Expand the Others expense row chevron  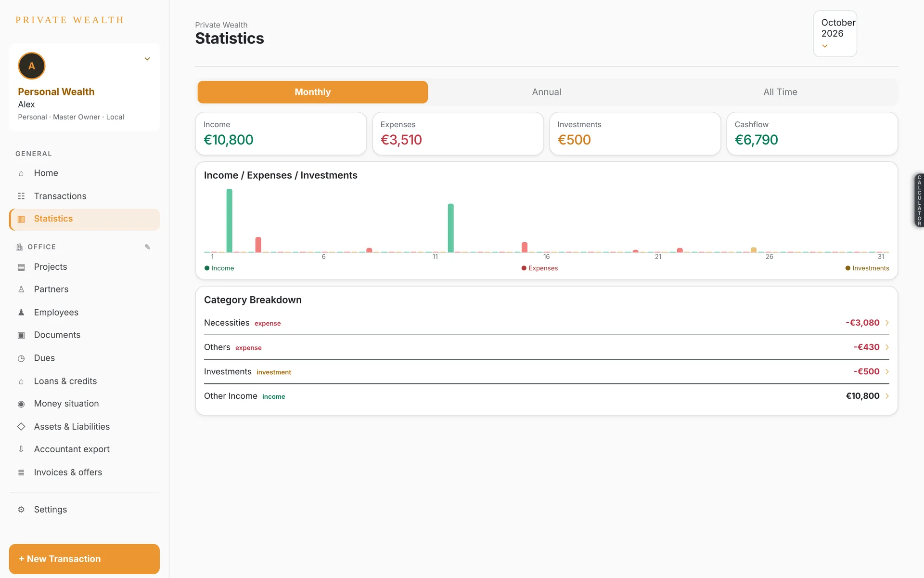(887, 347)
